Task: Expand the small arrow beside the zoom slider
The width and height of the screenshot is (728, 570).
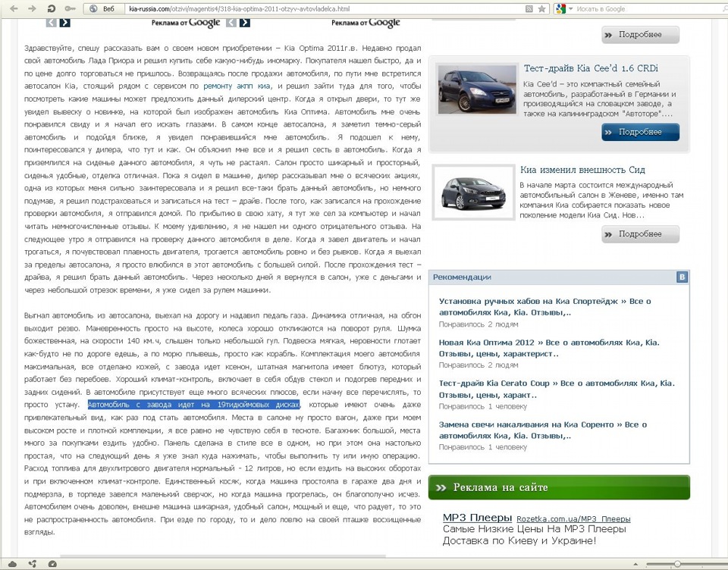Action: pyautogui.click(x=635, y=565)
